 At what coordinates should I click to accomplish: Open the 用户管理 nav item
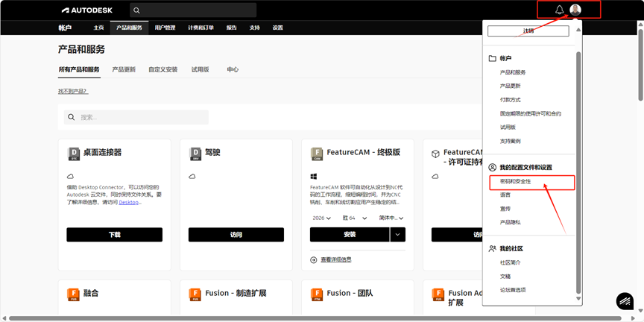165,28
